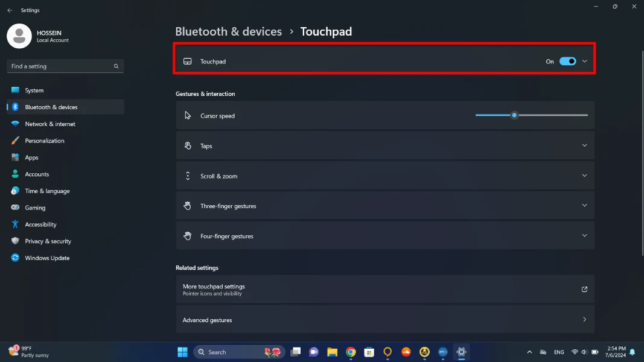Click the Personalization paintbrush icon
The image size is (644, 362).
(15, 141)
